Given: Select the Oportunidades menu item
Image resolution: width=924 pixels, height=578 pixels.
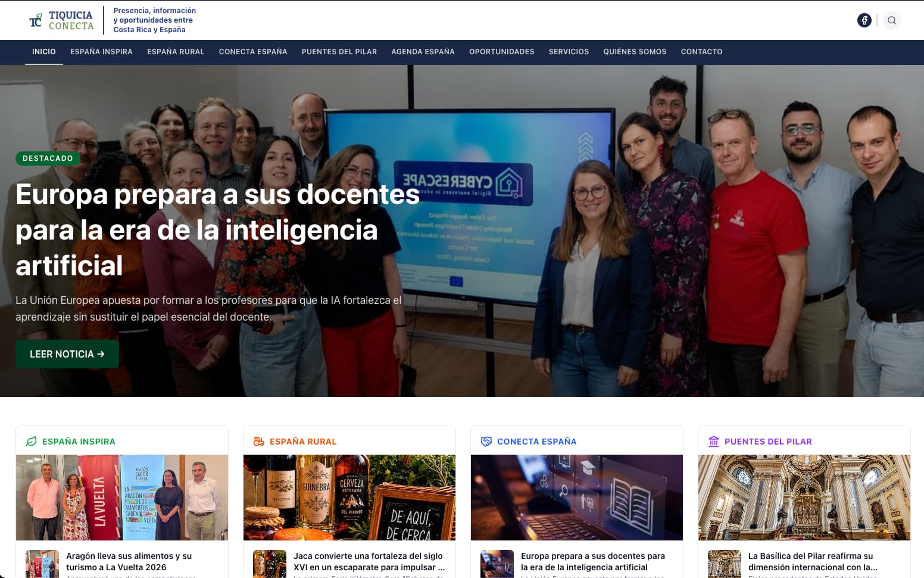Looking at the screenshot, I should pos(502,52).
